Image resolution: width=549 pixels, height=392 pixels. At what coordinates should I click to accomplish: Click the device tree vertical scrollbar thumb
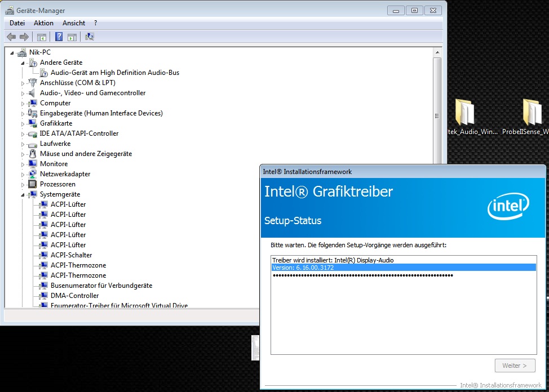click(437, 116)
